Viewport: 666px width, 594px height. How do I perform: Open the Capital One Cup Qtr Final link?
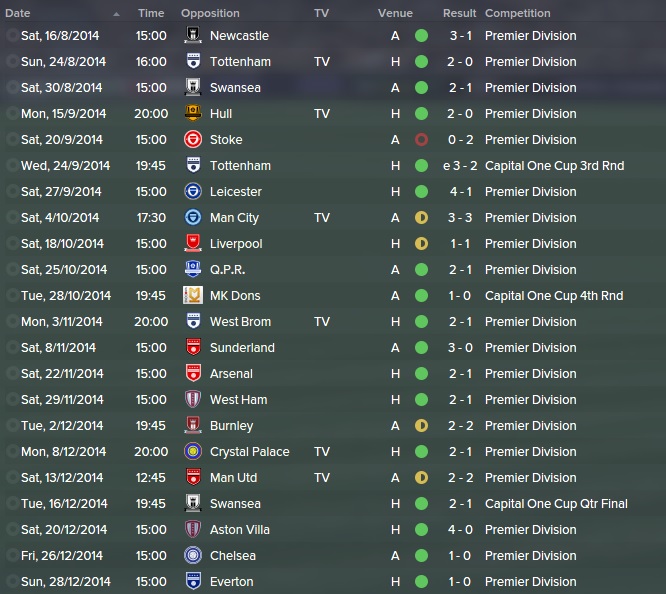pos(556,503)
